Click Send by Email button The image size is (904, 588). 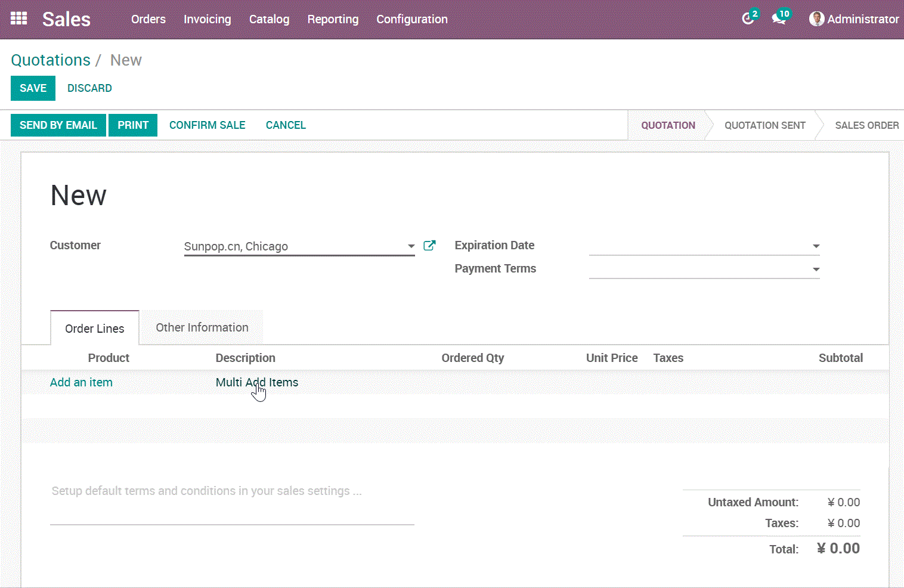(x=58, y=125)
